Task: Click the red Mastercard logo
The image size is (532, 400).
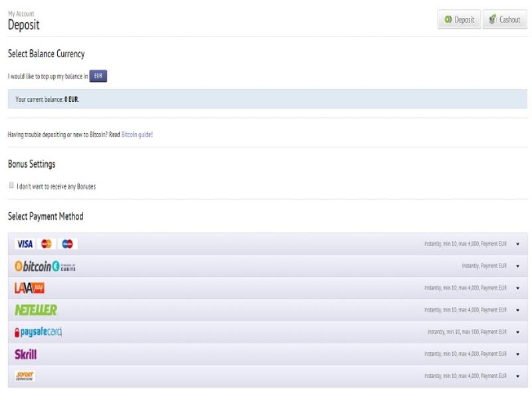Action: [47, 244]
